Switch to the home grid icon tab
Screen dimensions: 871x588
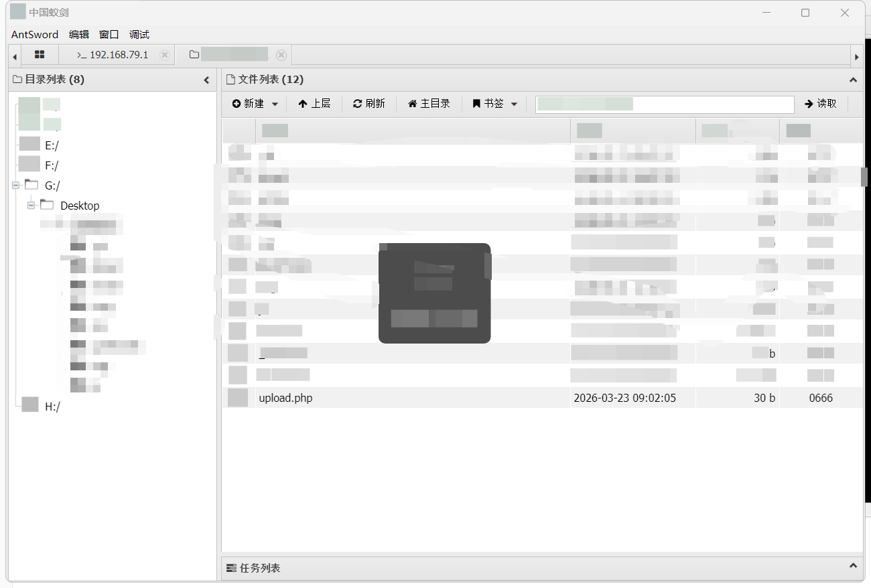click(x=40, y=55)
